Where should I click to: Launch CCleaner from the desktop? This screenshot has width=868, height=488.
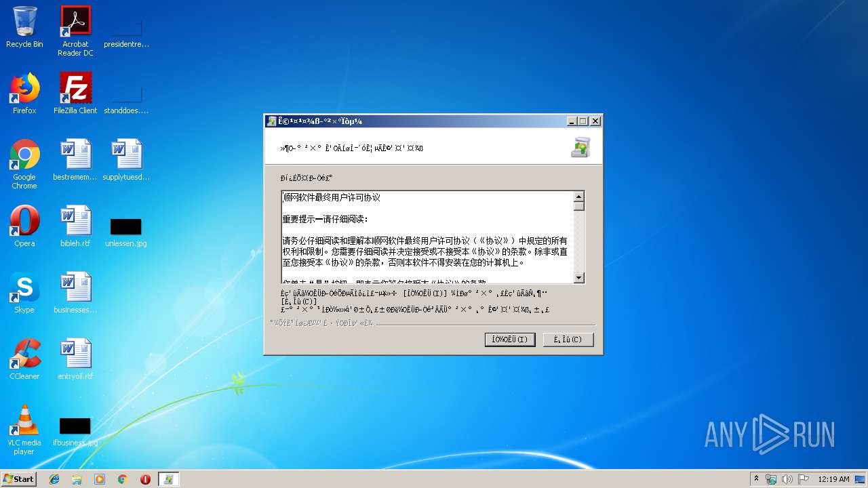click(x=24, y=359)
